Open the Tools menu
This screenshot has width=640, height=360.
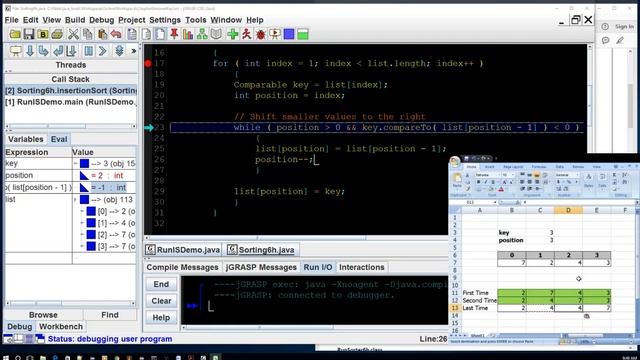click(x=196, y=20)
